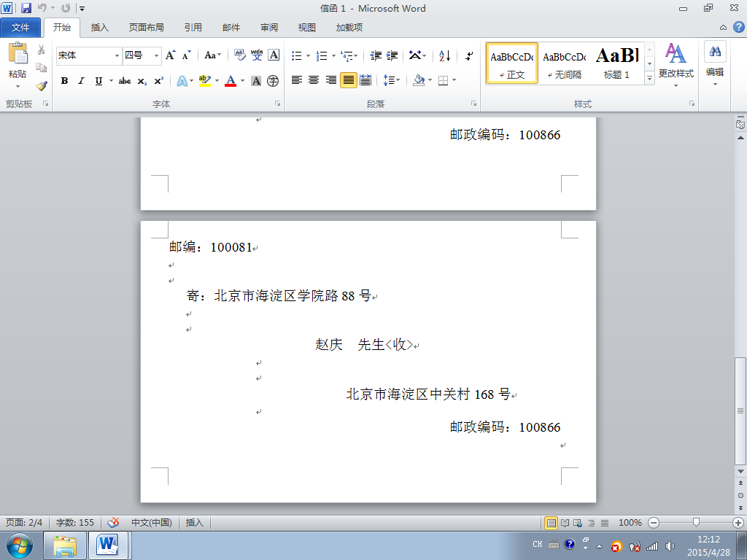This screenshot has width=747, height=560.
Task: Apply Character Border icon
Action: pos(274,55)
